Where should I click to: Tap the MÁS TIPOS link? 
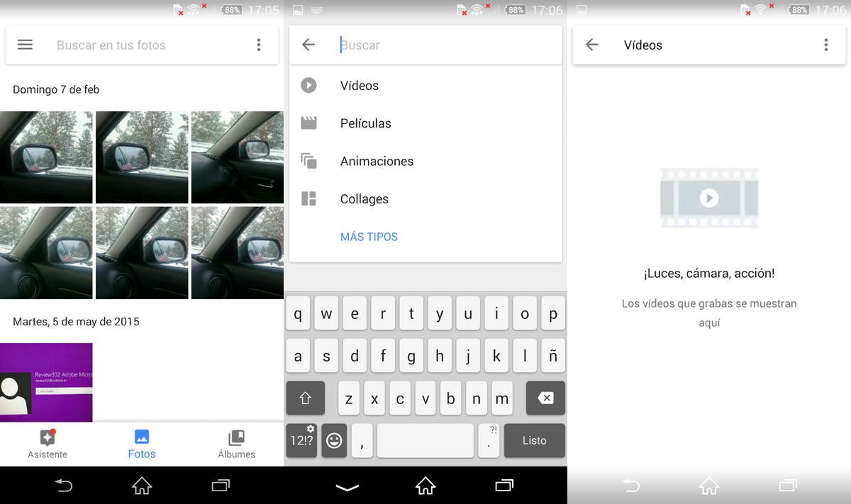369,237
